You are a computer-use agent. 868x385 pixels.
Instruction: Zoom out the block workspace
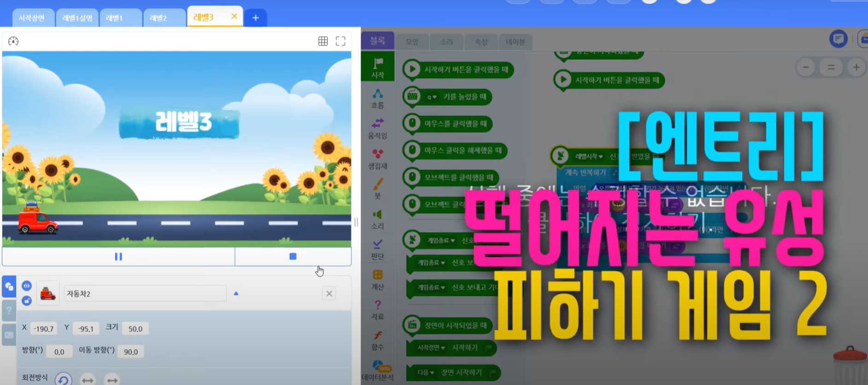806,68
